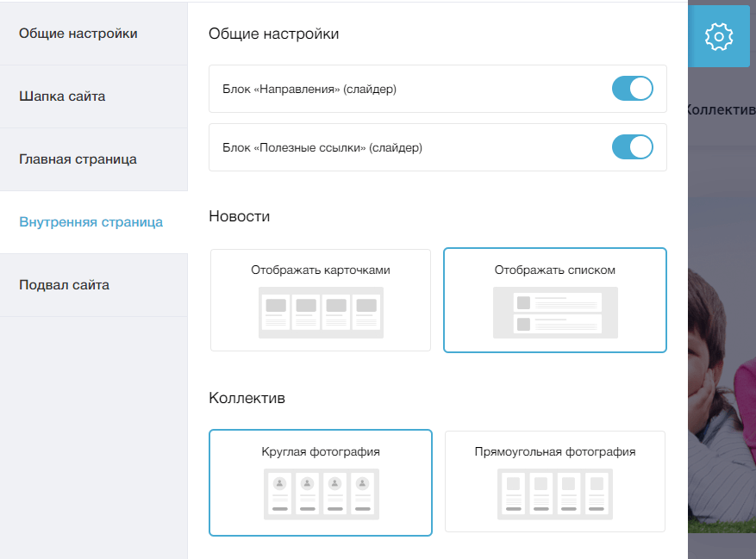Viewport: 756px width, 559px height.
Task: Click the list layout preview icon
Action: pyautogui.click(x=555, y=313)
